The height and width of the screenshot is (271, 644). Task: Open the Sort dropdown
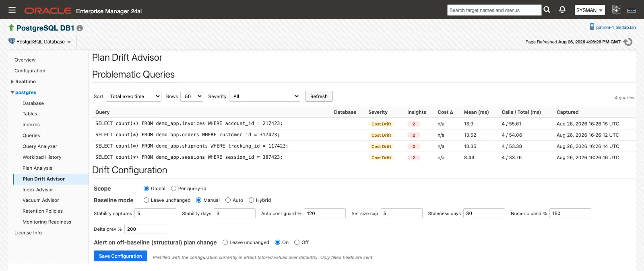tap(134, 96)
